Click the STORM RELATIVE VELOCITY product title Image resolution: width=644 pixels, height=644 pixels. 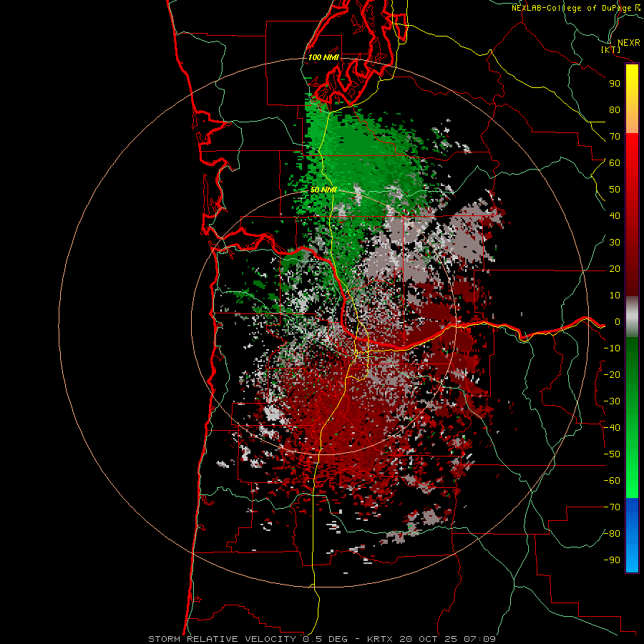tap(224, 639)
